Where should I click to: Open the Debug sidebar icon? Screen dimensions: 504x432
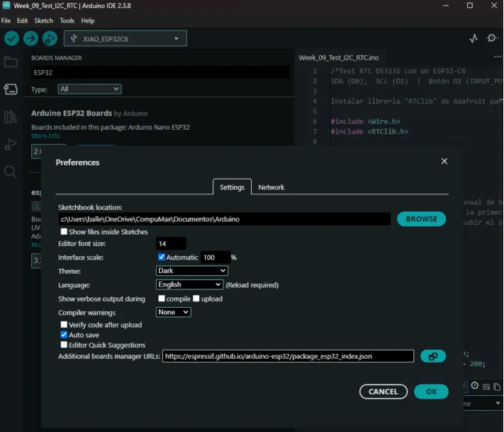11,145
